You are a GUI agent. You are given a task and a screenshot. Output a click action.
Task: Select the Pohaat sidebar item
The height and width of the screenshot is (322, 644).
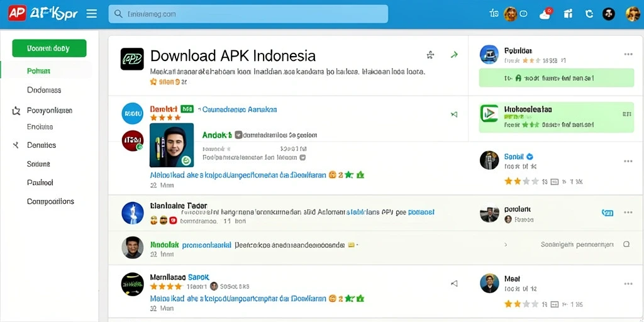pyautogui.click(x=38, y=71)
